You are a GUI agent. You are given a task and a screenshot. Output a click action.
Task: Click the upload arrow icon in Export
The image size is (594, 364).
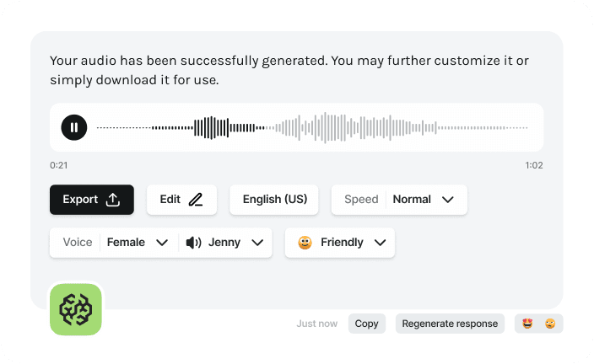(x=113, y=200)
